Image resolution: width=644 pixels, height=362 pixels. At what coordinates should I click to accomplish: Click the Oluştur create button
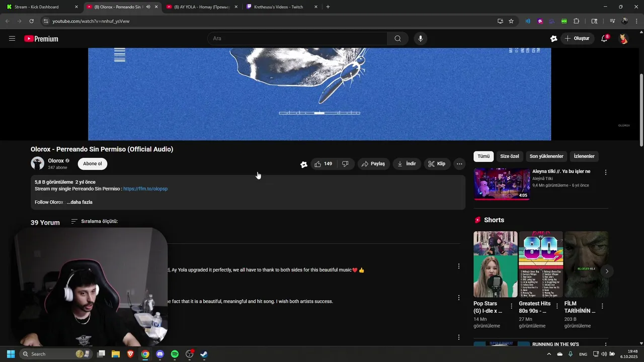[577, 39]
